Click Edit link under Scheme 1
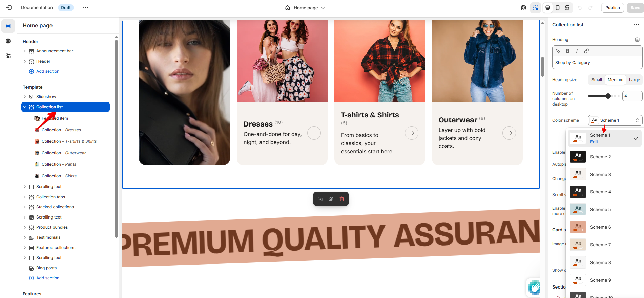644x298 pixels. point(594,142)
